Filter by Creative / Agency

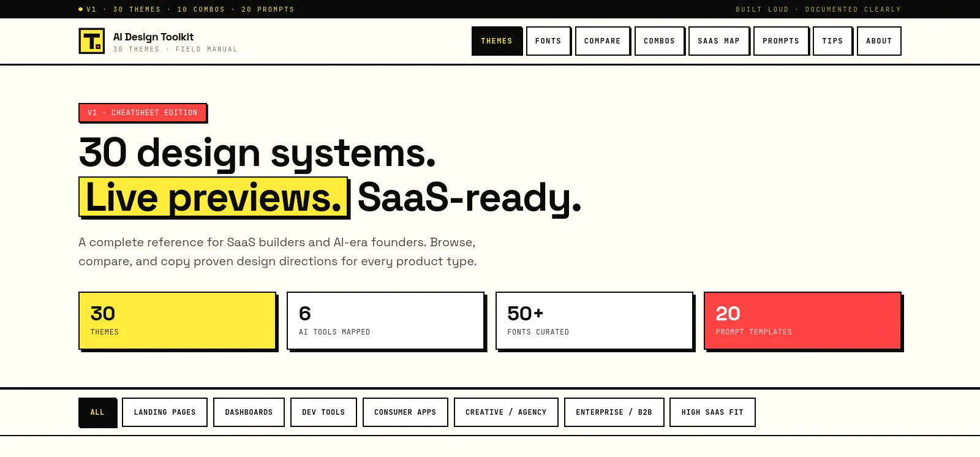[x=506, y=412]
